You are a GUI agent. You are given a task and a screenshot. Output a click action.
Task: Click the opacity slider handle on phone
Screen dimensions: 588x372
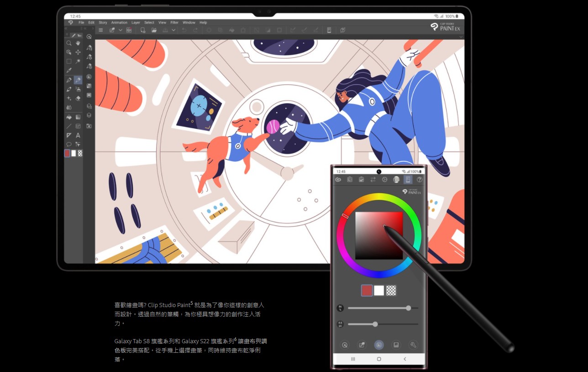(x=409, y=308)
